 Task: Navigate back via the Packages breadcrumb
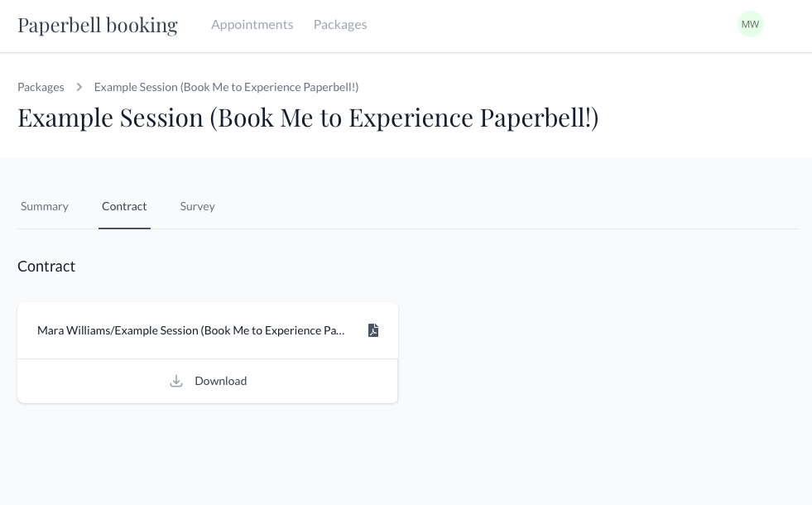point(41,87)
